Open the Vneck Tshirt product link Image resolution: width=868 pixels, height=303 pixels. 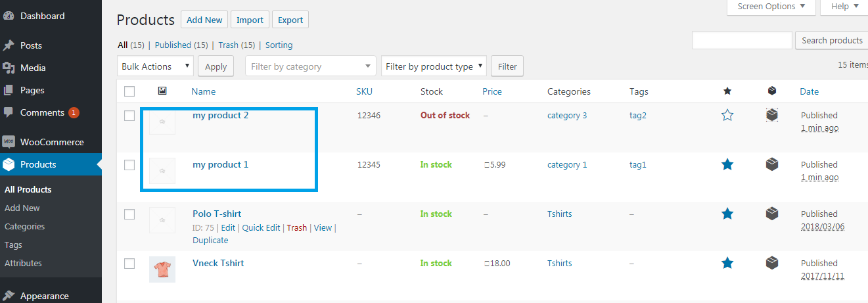218,263
